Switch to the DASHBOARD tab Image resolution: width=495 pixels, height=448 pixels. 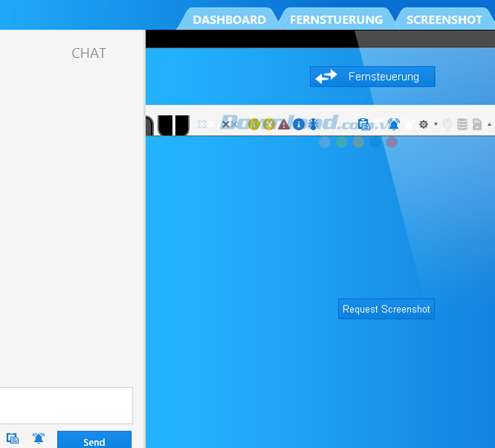[x=229, y=20]
